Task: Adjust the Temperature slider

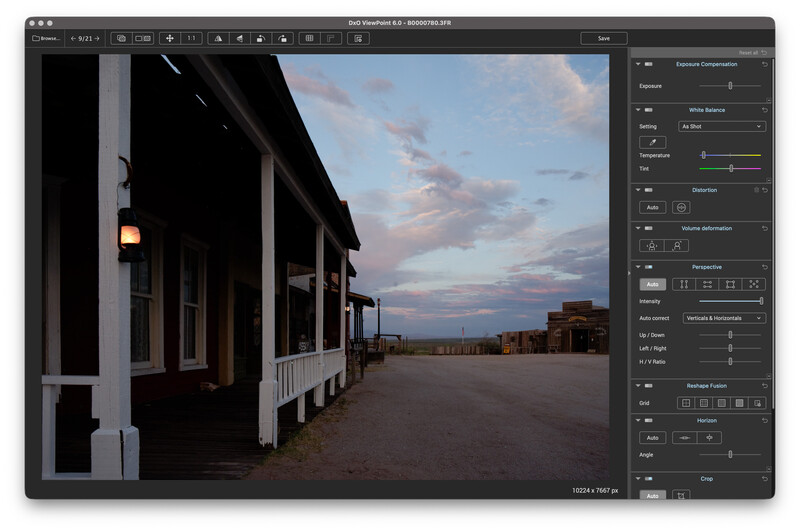Action: point(730,155)
